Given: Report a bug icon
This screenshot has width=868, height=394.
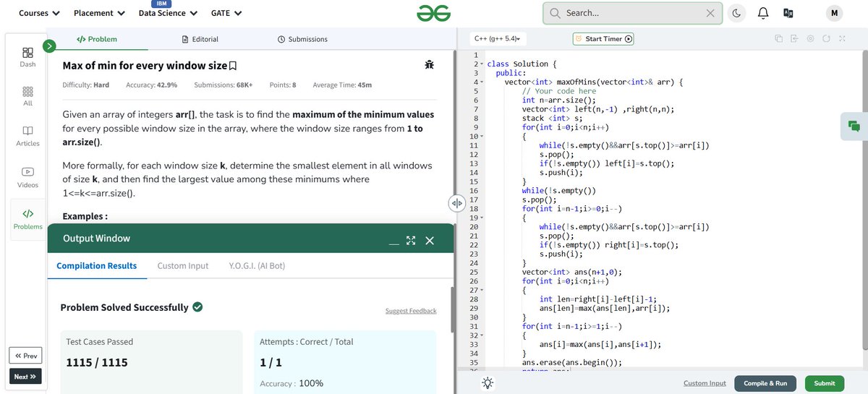Looking at the screenshot, I should tap(430, 65).
